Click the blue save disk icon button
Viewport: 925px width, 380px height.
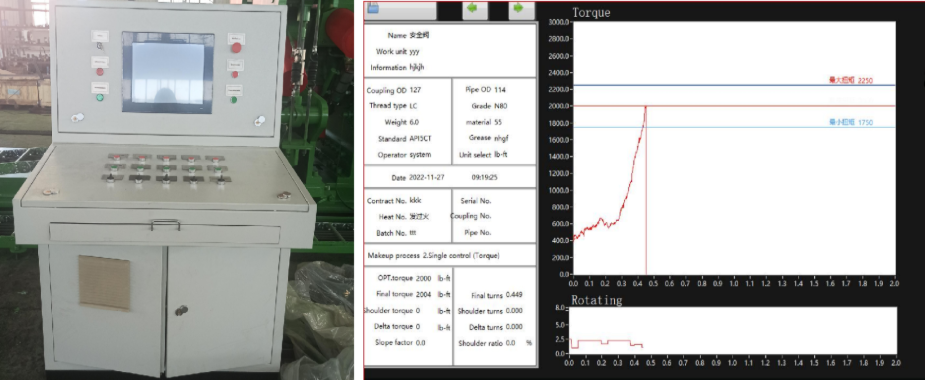[400, 10]
